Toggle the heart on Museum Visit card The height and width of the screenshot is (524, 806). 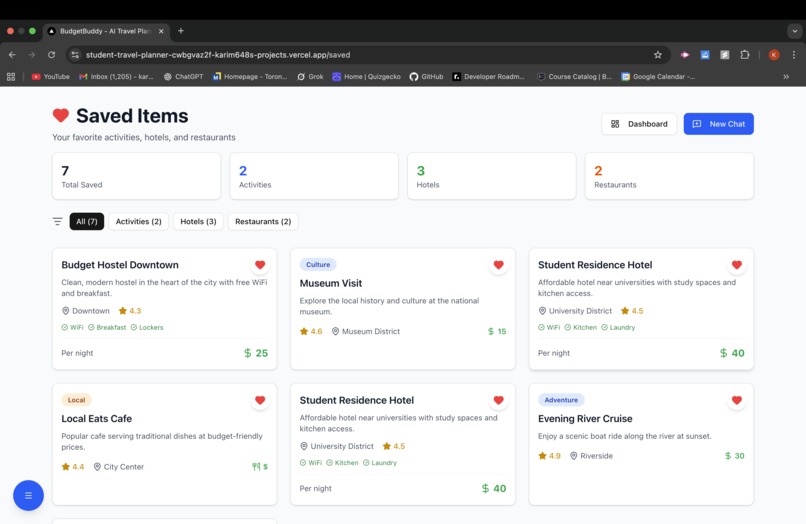[x=498, y=265]
